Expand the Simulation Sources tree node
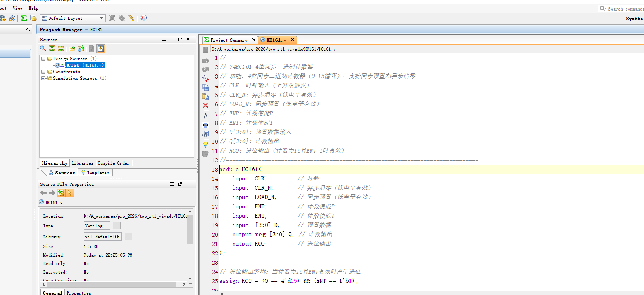Screen dimensions: 644x295 coord(43,78)
